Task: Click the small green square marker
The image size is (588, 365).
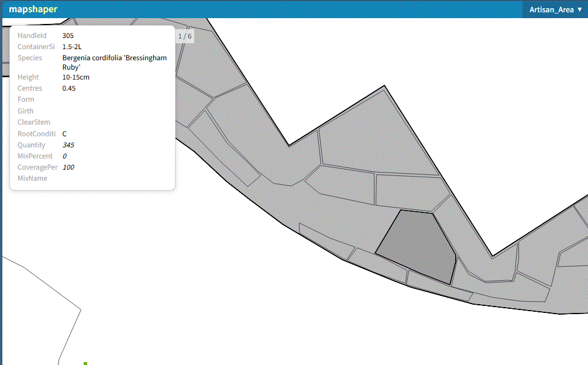Action: (85, 363)
